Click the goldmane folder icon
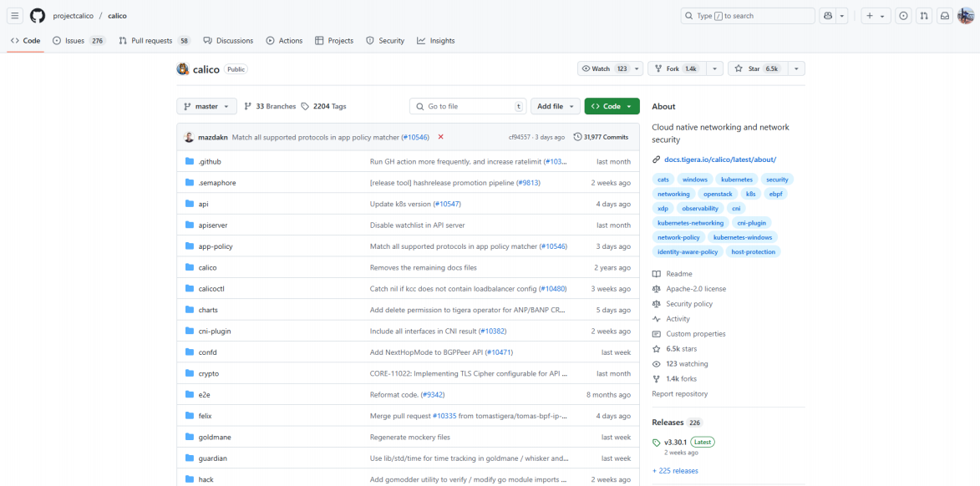 (190, 437)
